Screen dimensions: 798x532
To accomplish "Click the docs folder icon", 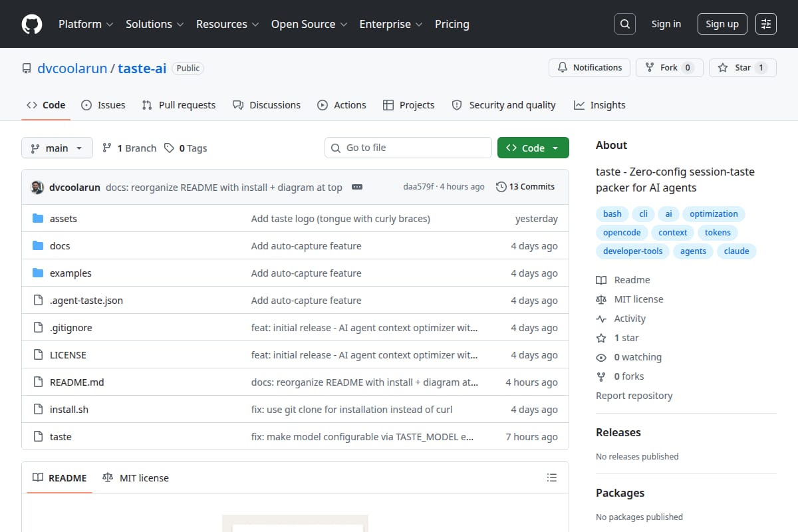I will pos(38,246).
